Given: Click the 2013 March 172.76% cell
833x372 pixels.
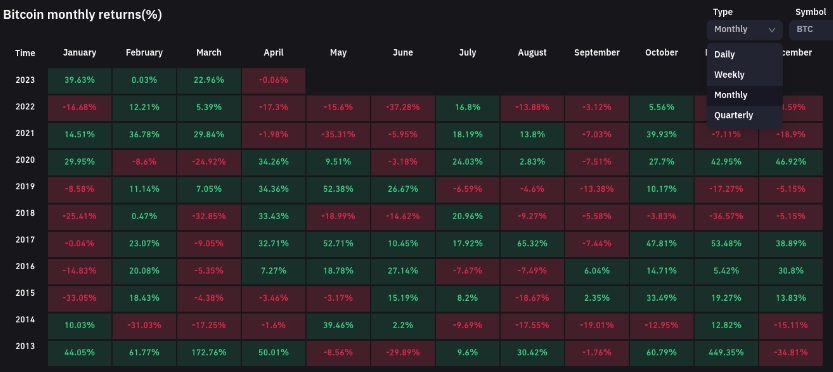Looking at the screenshot, I should click(209, 352).
